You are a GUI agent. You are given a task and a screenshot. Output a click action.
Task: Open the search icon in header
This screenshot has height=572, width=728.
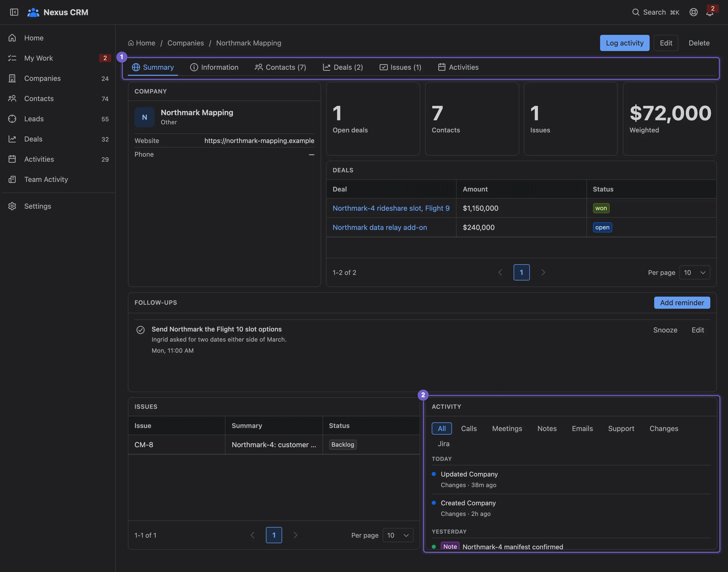click(635, 12)
